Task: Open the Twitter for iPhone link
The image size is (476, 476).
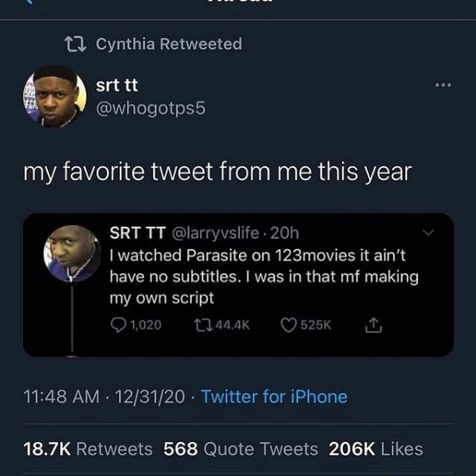Action: pos(274,396)
